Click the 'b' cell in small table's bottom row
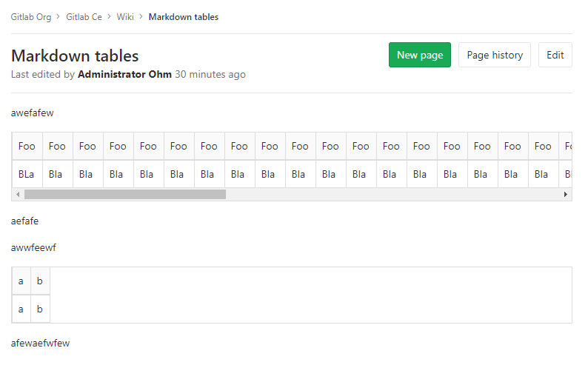Viewport: 588px width, 365px height. point(40,309)
